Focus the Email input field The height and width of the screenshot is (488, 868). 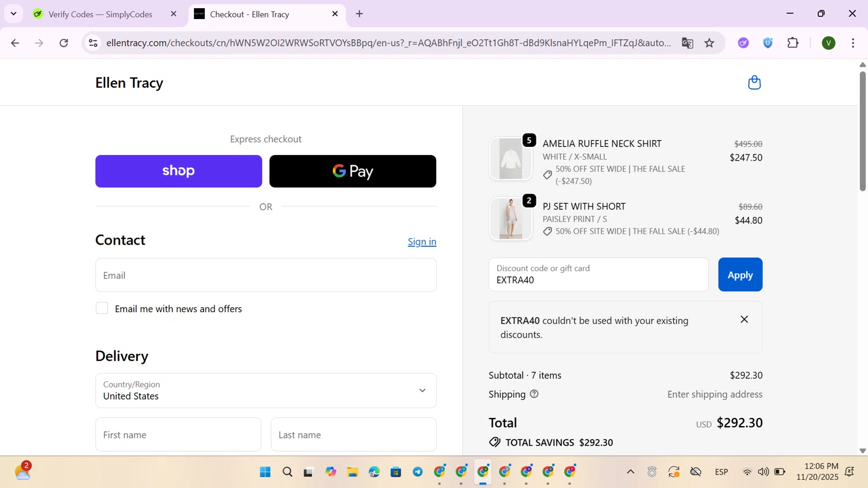(266, 275)
